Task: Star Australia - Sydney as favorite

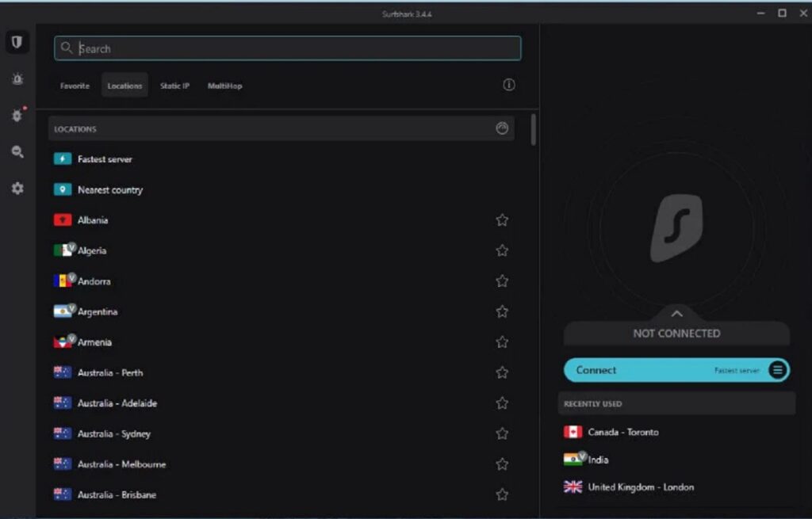Action: coord(502,433)
